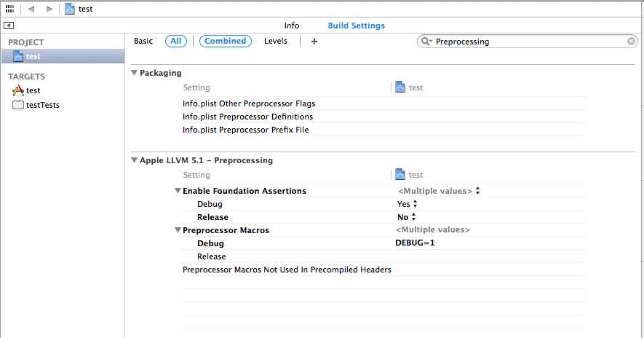Select Info.plist Preprocessor Prefix File row

pyautogui.click(x=384, y=130)
